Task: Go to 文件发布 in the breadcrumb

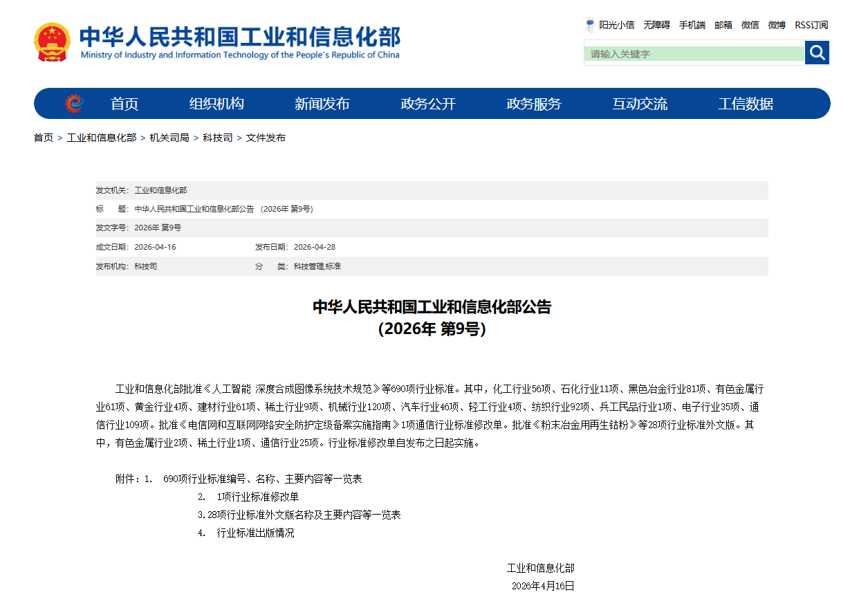Action: coord(266,138)
